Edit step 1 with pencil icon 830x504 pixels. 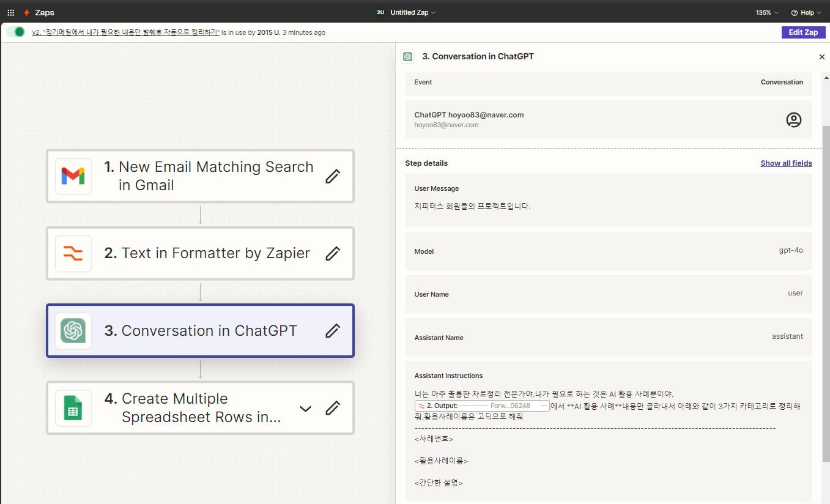(x=332, y=176)
